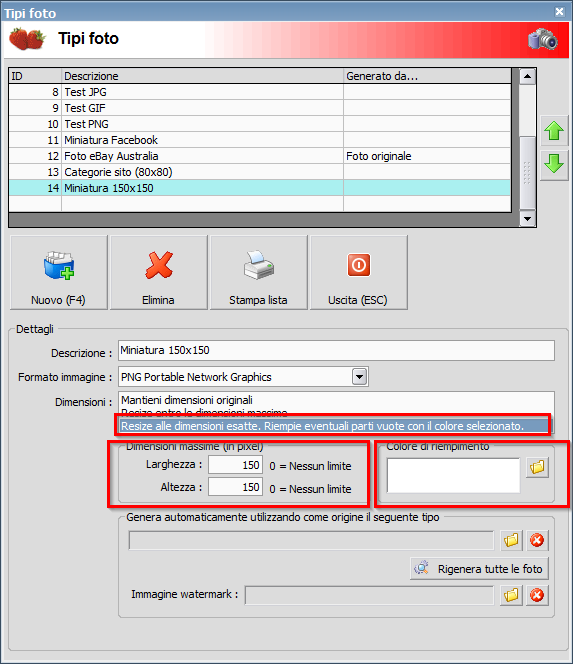The image size is (573, 664).
Task: Select Resize alle dimensioni esatte option
Action: pyautogui.click(x=323, y=426)
